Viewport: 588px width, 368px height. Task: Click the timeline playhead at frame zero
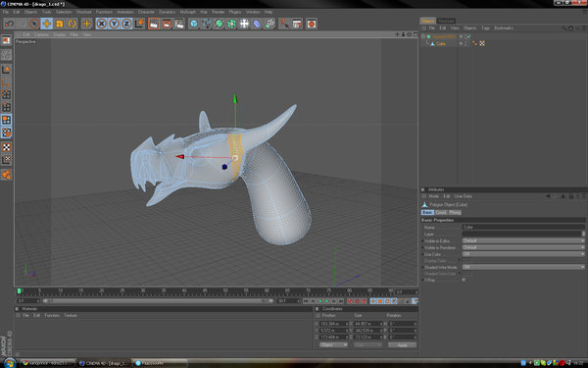(20, 290)
